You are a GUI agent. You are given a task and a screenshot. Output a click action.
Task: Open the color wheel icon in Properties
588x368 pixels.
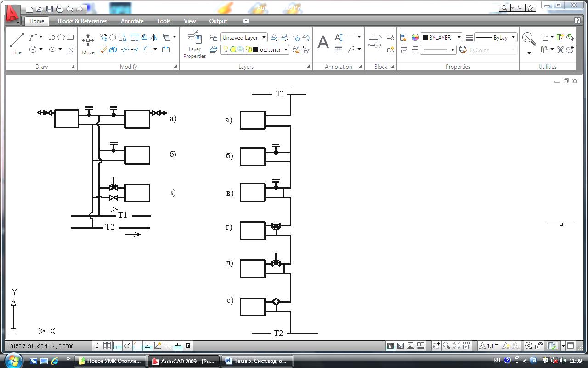[x=415, y=37]
